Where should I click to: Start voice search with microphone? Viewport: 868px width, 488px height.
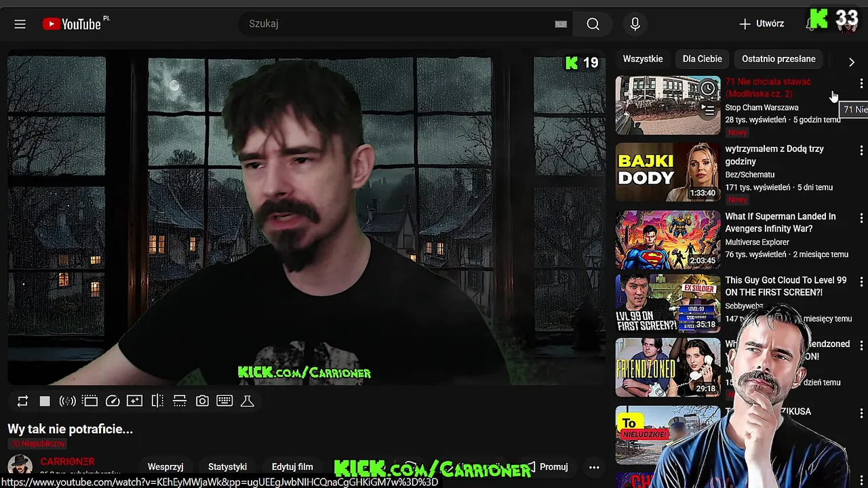(635, 24)
